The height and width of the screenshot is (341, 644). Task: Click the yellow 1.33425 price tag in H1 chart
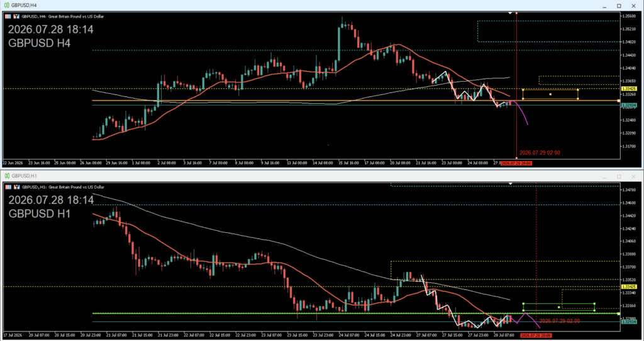tap(629, 287)
